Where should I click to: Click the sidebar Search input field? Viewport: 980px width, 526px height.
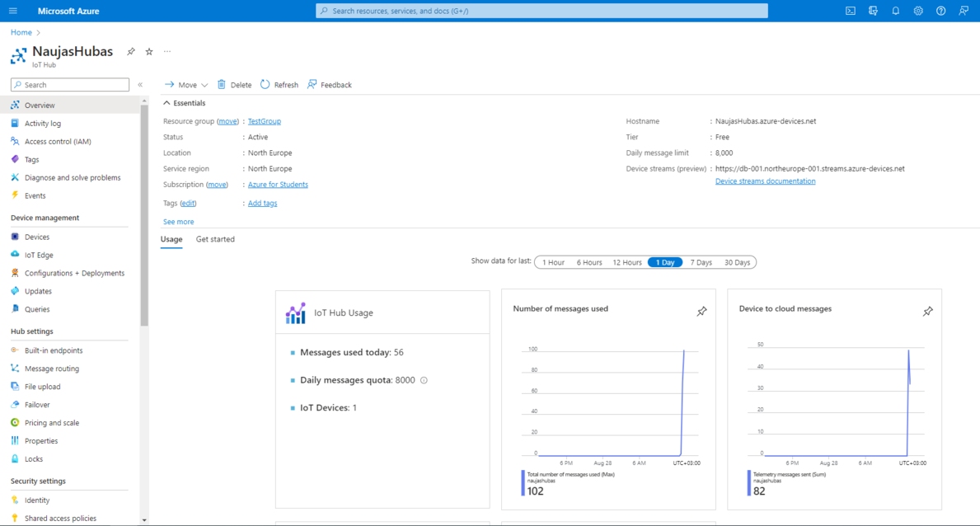pos(69,84)
